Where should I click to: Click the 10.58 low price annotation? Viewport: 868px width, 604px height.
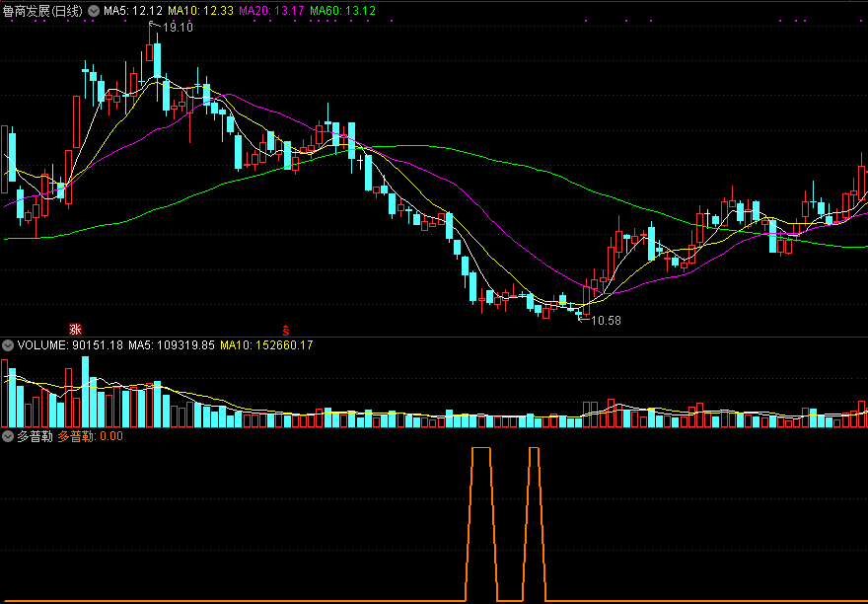click(x=607, y=321)
